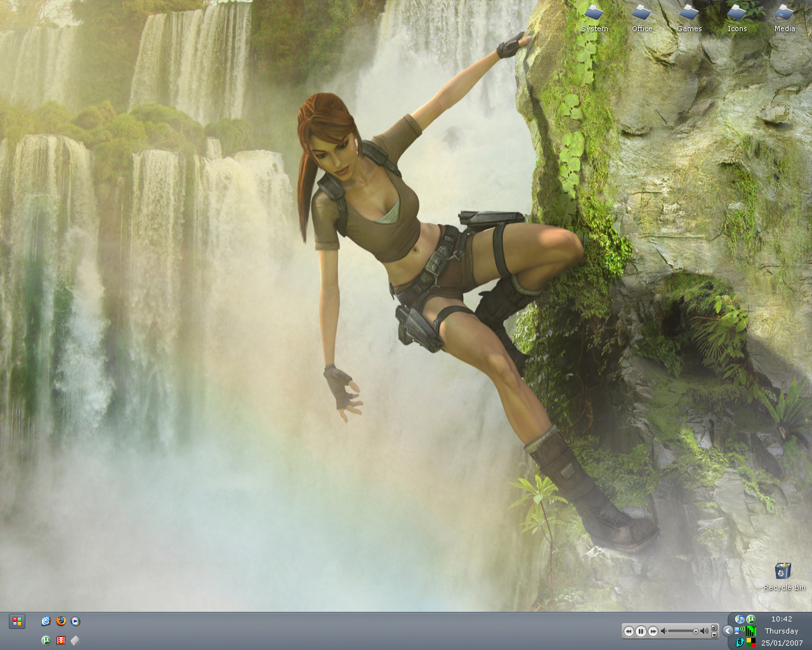Viewport: 812px width, 650px height.
Task: Open the System folder on desktop
Action: [x=594, y=18]
